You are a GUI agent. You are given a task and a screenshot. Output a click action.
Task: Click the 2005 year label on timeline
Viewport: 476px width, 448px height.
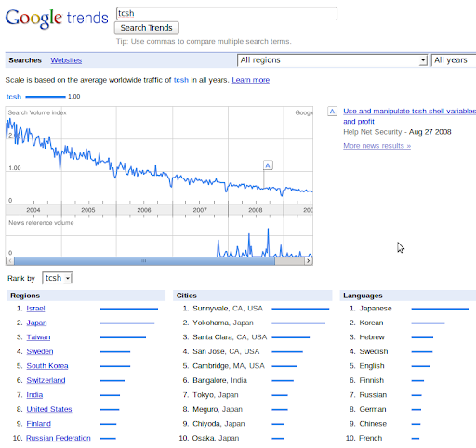pos(88,210)
